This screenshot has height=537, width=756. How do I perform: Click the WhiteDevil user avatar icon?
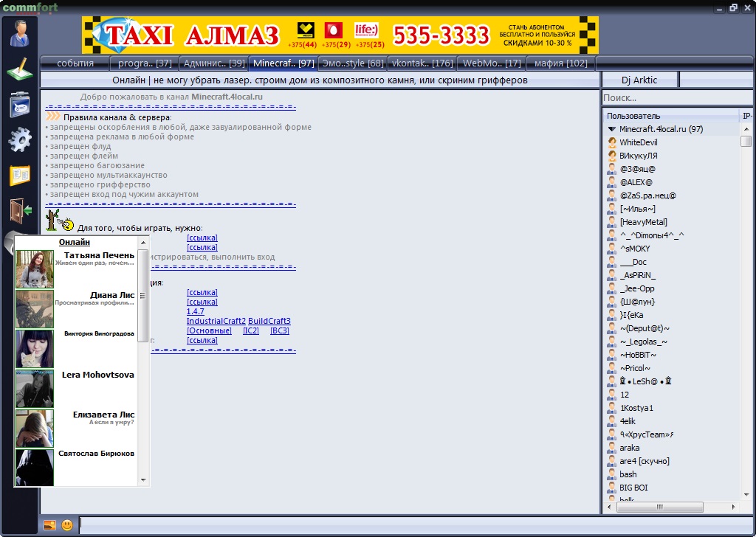611,142
